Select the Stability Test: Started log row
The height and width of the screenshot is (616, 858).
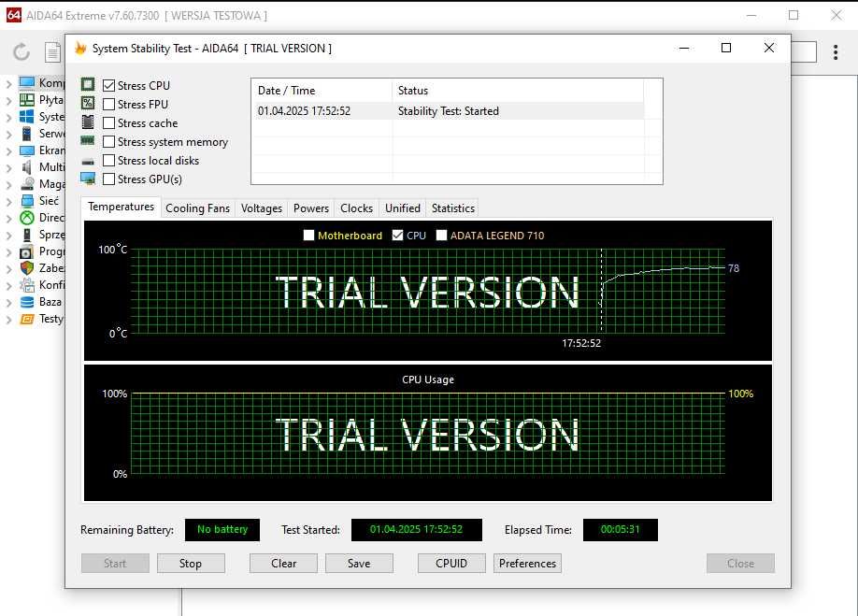[448, 111]
